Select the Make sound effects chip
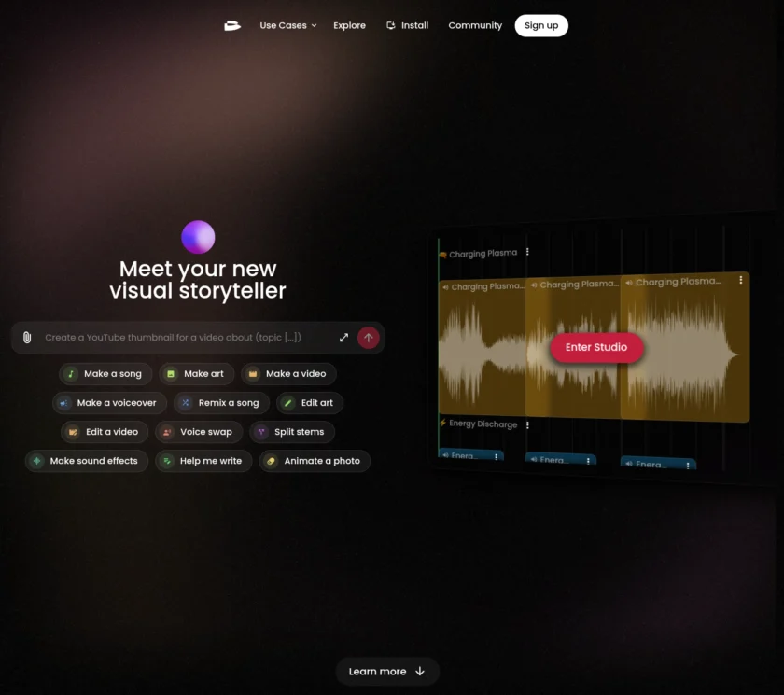This screenshot has width=784, height=695. [x=87, y=461]
